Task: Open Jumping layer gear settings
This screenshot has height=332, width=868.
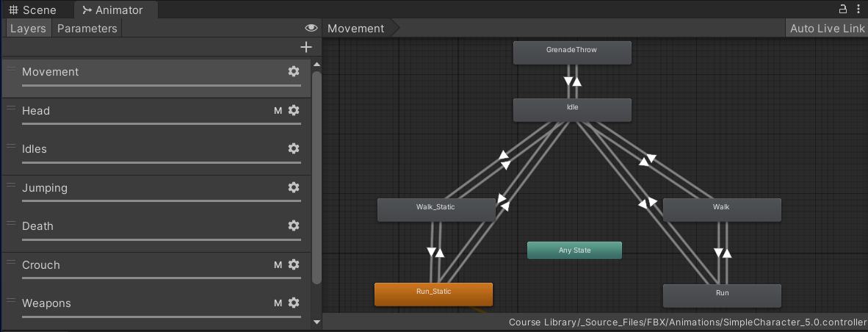Action: point(294,187)
